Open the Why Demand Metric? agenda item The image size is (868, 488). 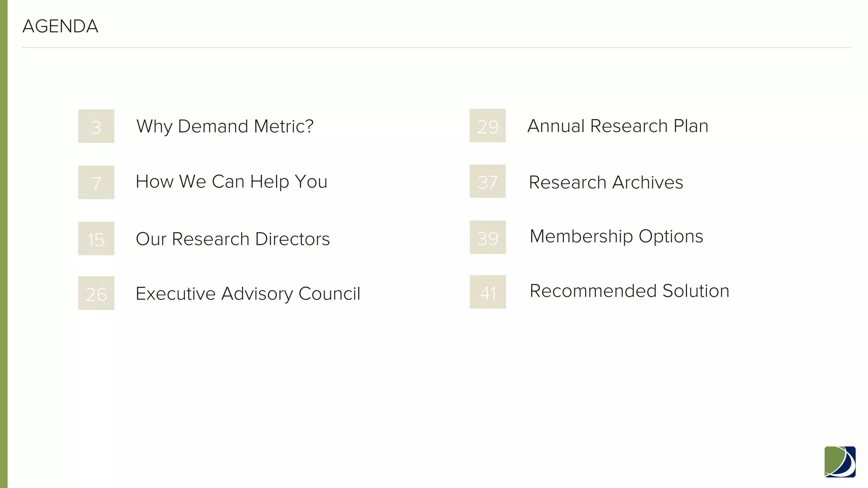click(225, 126)
